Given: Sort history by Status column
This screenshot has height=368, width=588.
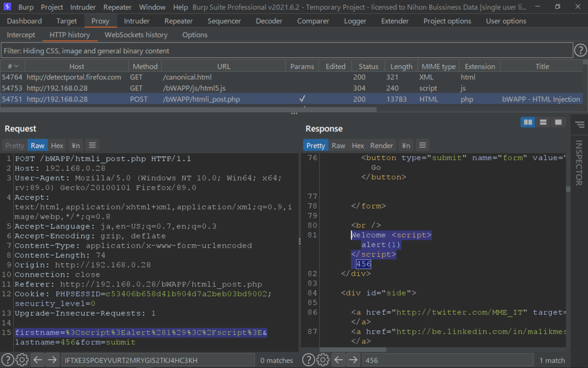Looking at the screenshot, I should [x=368, y=66].
